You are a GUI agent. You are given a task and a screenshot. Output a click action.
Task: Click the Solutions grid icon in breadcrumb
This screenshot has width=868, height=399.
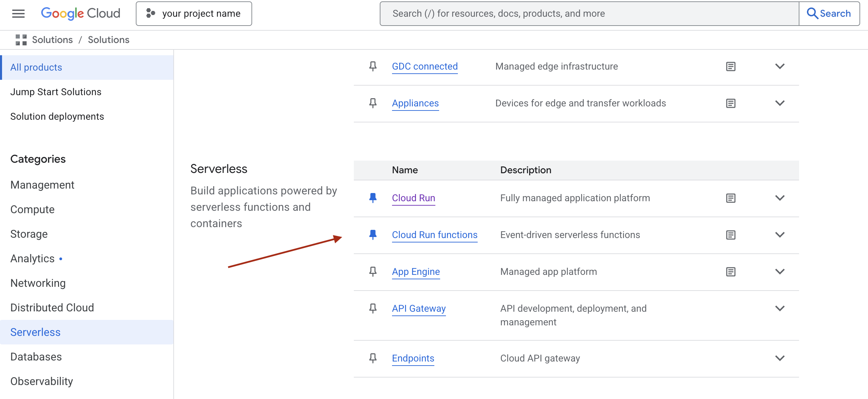point(21,40)
